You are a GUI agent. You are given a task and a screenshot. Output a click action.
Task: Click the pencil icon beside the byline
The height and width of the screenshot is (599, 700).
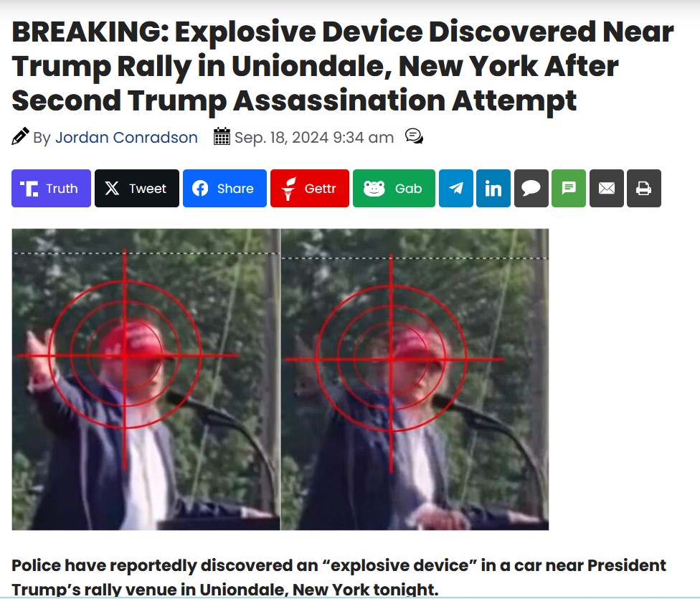pos(20,136)
